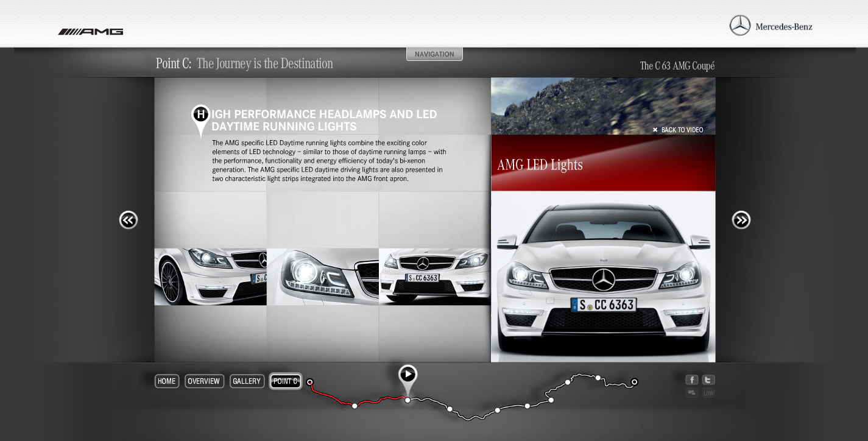
Task: Click the Mercedes-Benz star logo
Action: (x=740, y=26)
